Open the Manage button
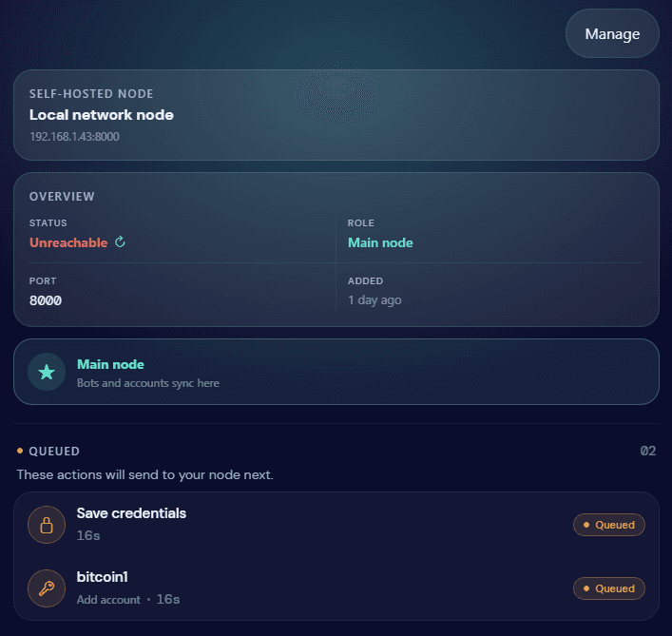 612,33
